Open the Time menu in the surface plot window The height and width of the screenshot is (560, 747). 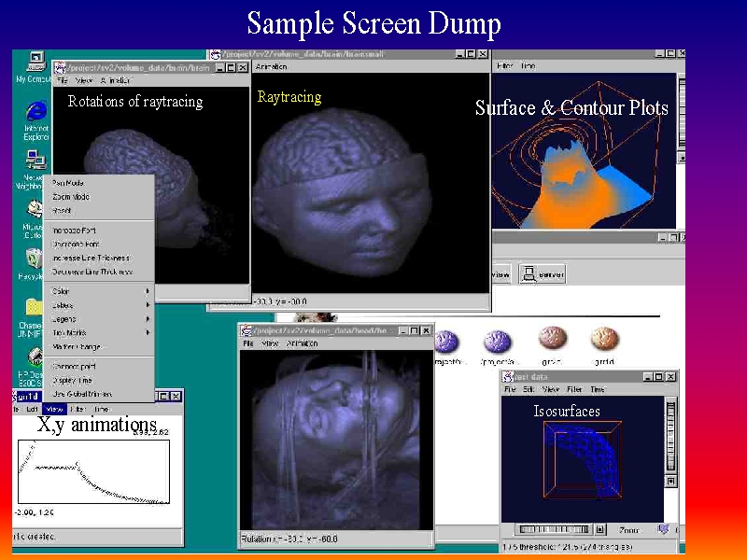point(528,65)
